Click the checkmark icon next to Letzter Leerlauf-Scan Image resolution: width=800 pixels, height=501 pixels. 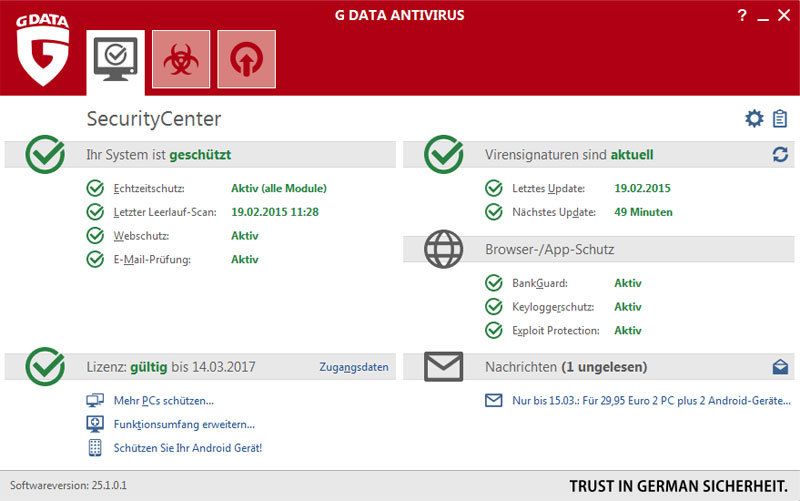(x=95, y=212)
